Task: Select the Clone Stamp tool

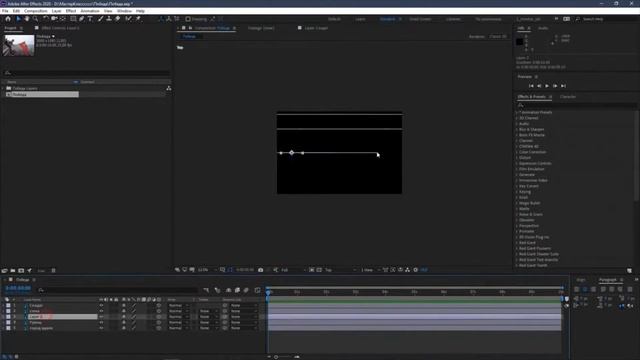Action: point(109,19)
